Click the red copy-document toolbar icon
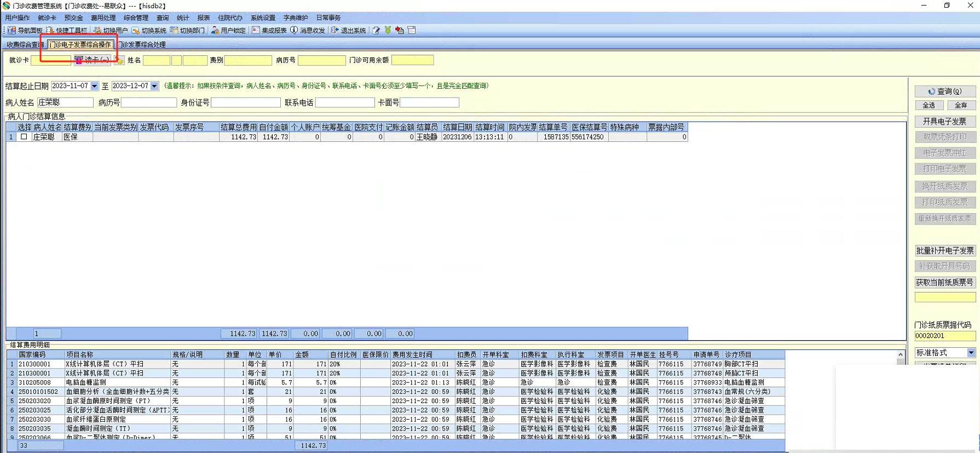The image size is (980, 453). pyautogui.click(x=400, y=30)
